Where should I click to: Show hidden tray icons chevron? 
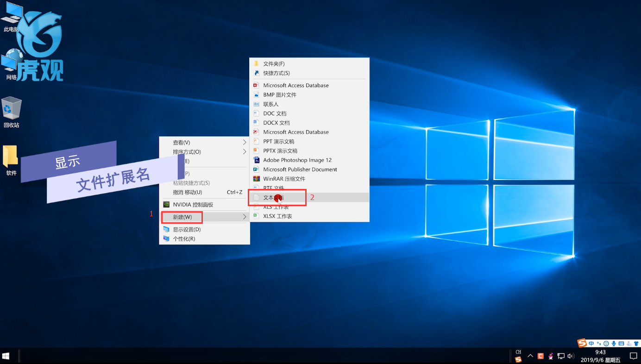coord(530,356)
